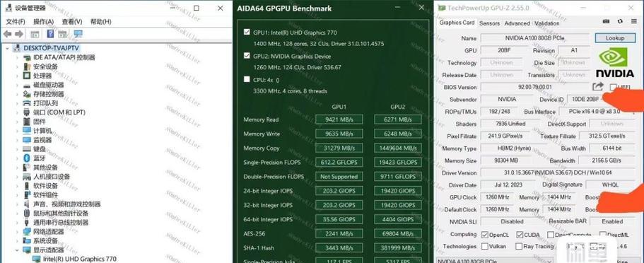Click the 通用串行总线控制器 USB icon

click(27, 223)
